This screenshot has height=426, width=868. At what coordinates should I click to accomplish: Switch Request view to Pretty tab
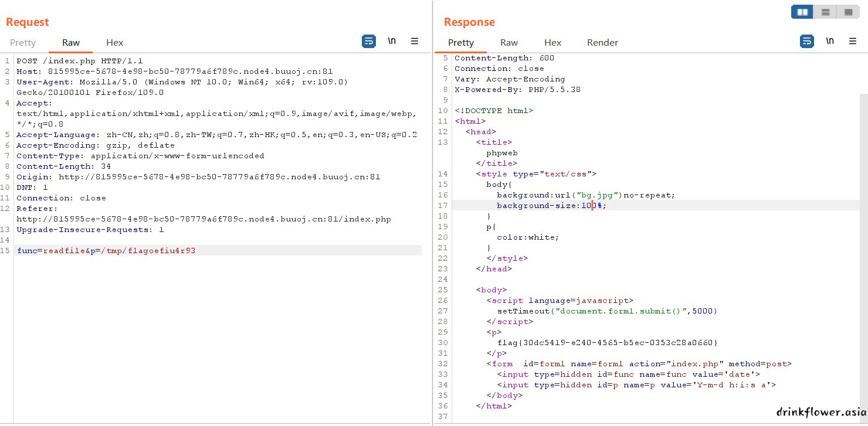pyautogui.click(x=23, y=43)
